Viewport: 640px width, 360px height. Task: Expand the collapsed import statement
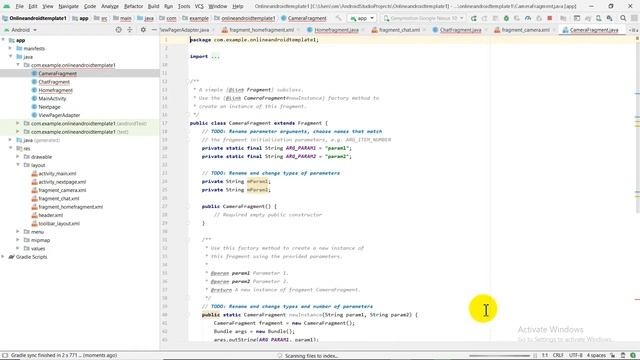click(x=215, y=56)
